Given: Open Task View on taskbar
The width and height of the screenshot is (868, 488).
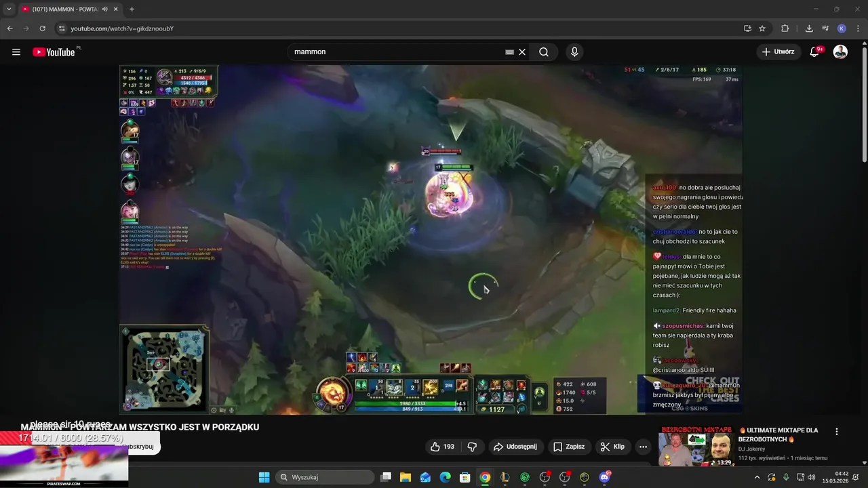Looking at the screenshot, I should pyautogui.click(x=386, y=477).
